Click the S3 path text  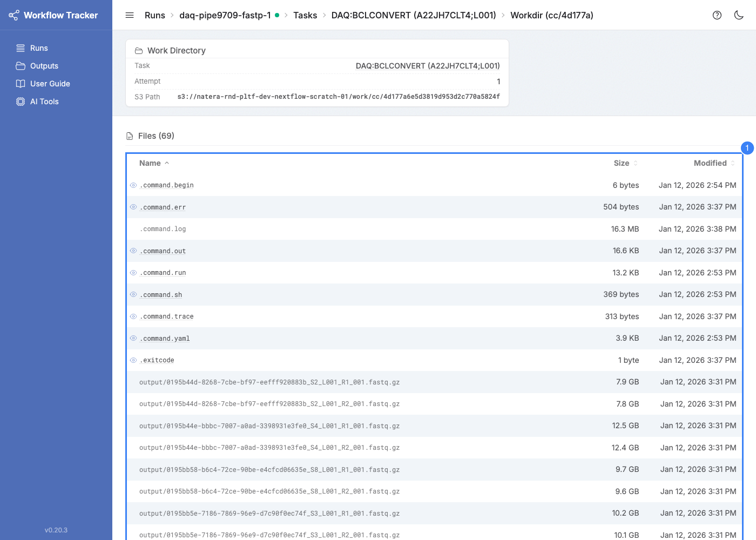click(x=339, y=97)
